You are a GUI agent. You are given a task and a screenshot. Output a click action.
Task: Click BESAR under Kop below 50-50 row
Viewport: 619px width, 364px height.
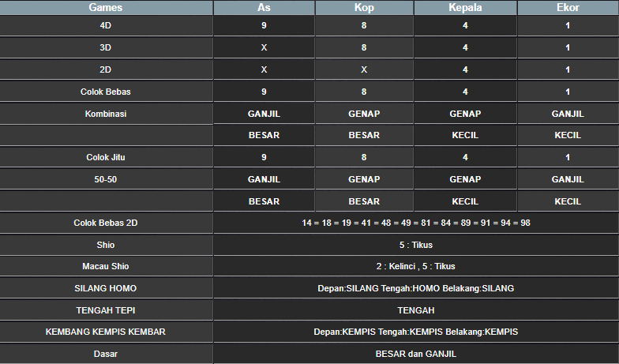click(x=364, y=202)
